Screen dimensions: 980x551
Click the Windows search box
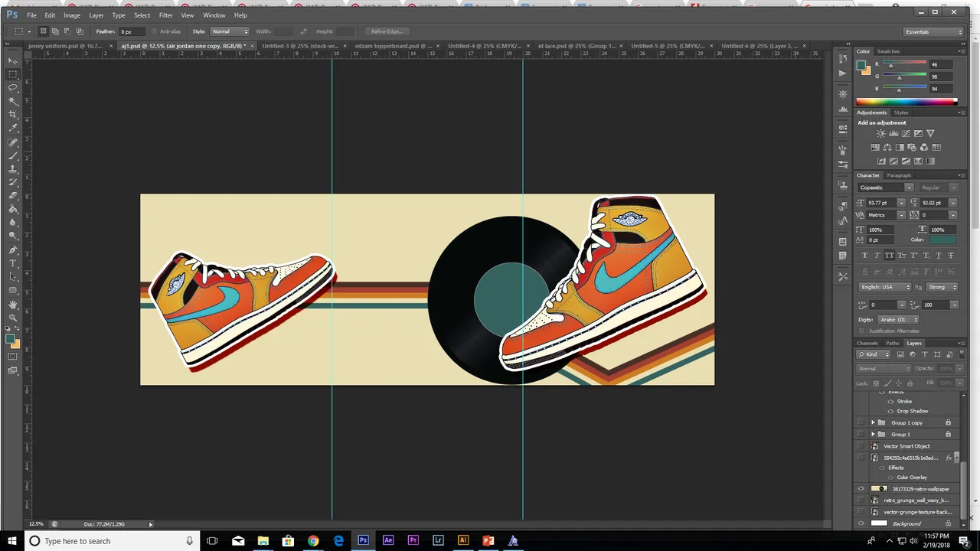click(x=111, y=540)
